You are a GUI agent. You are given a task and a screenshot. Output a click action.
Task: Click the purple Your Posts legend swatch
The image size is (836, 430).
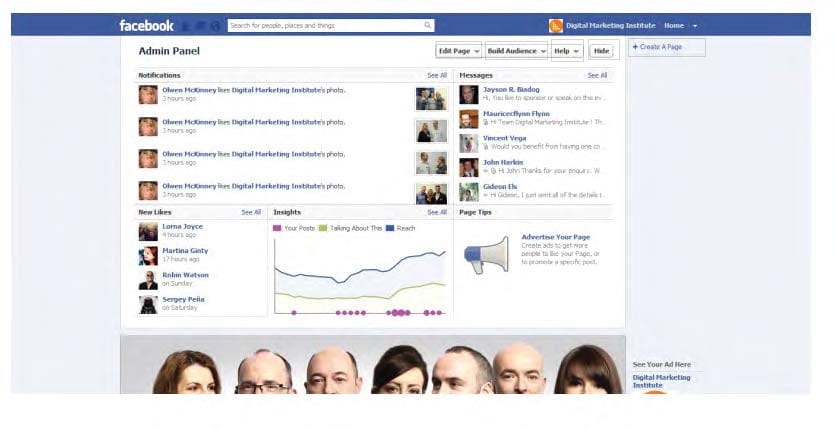277,228
